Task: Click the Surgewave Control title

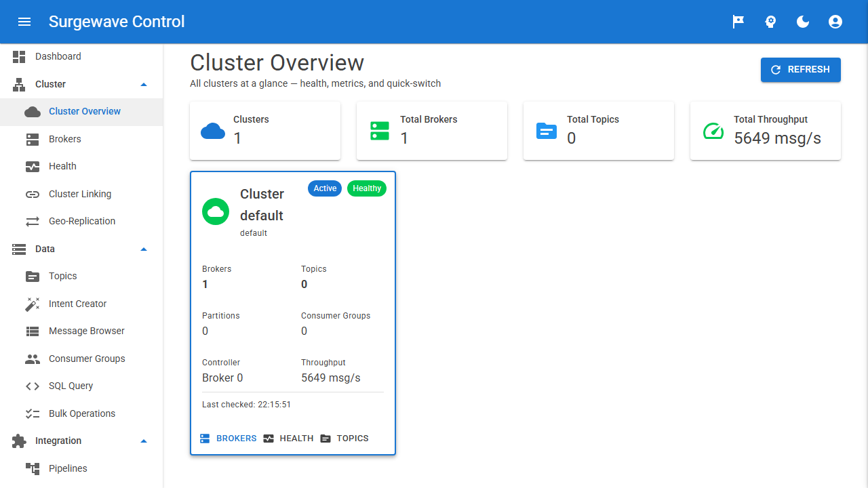Action: (117, 22)
